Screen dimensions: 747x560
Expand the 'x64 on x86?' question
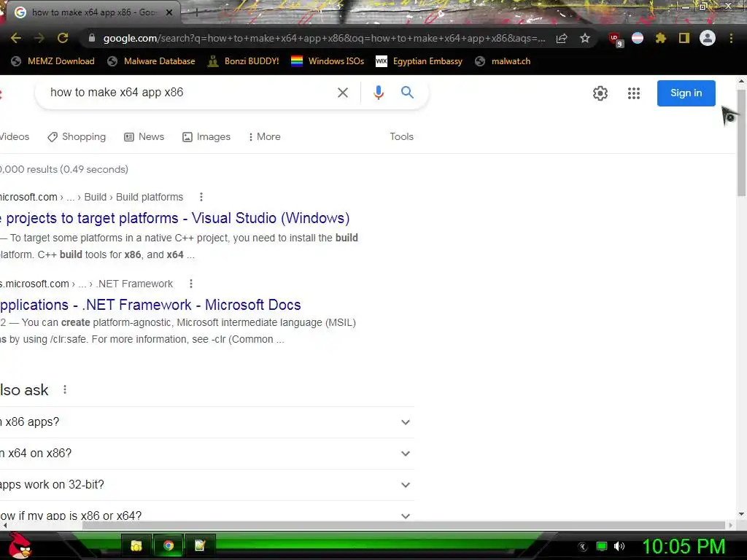click(x=206, y=454)
